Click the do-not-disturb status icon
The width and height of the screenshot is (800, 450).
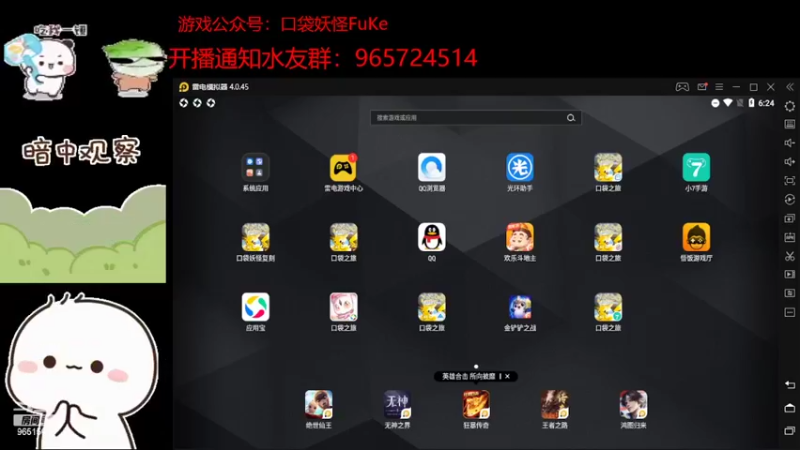click(x=715, y=103)
